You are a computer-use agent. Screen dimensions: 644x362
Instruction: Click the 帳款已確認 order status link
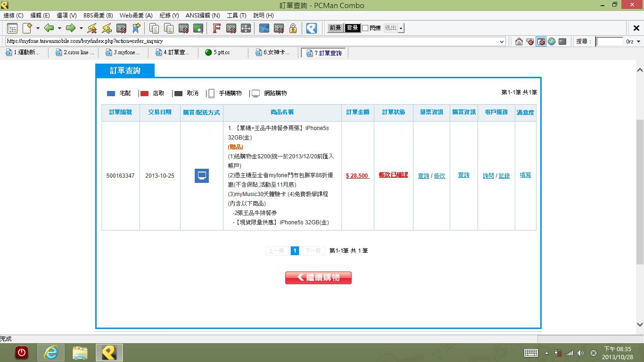(393, 175)
